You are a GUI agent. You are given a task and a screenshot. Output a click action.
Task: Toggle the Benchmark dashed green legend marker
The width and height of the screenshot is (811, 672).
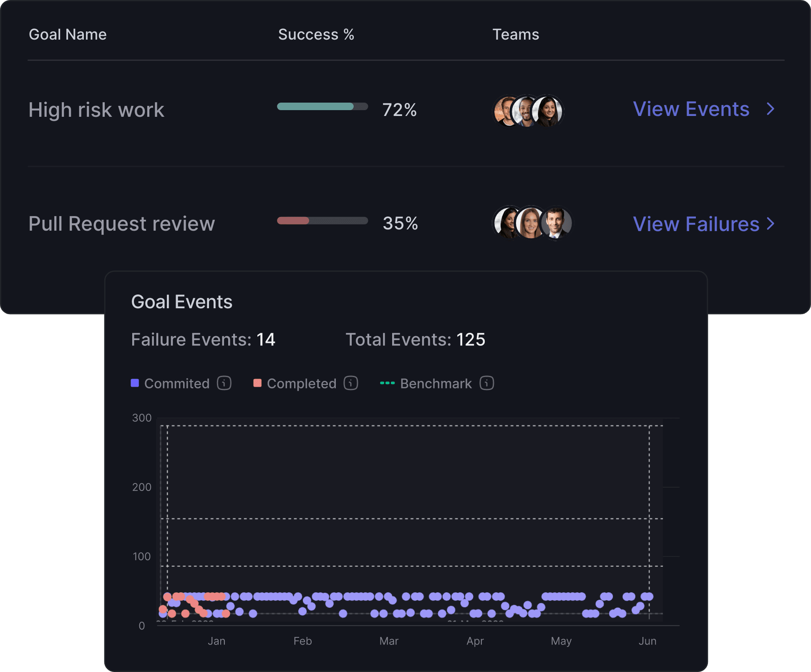[x=387, y=383]
